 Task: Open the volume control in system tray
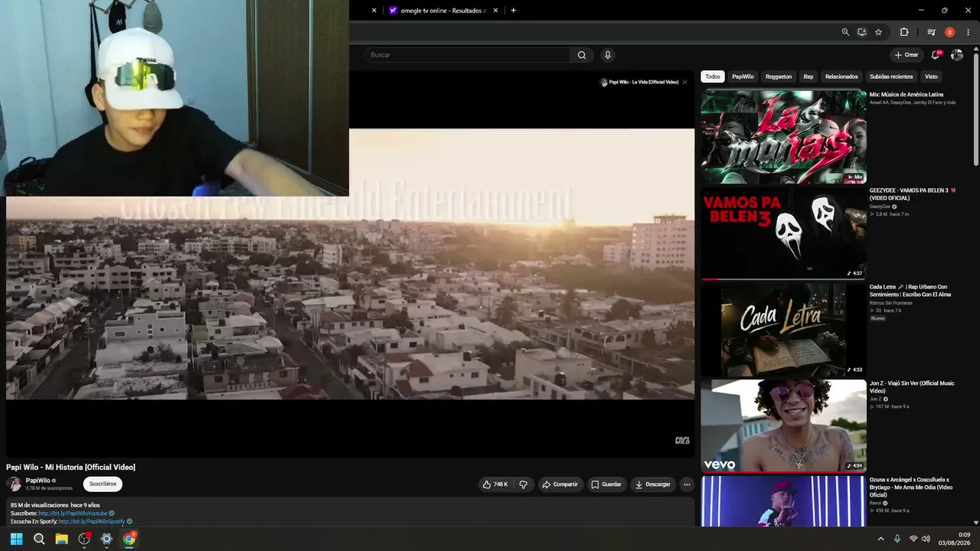click(x=925, y=539)
